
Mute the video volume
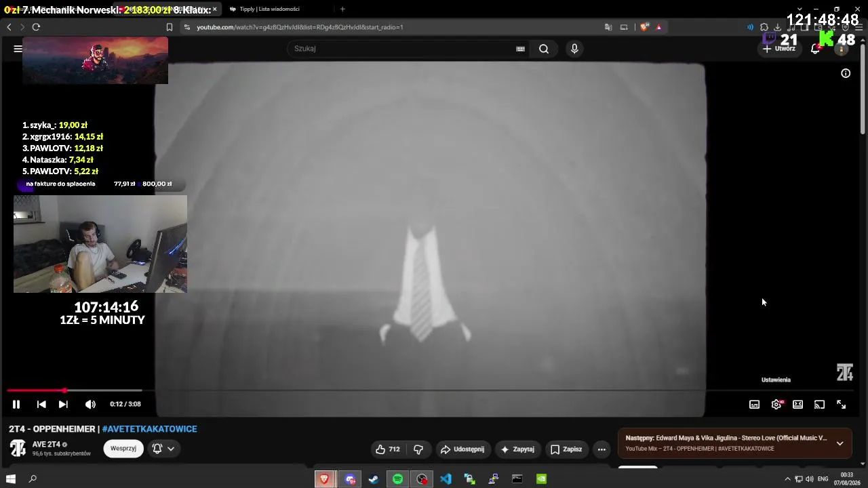pos(90,405)
